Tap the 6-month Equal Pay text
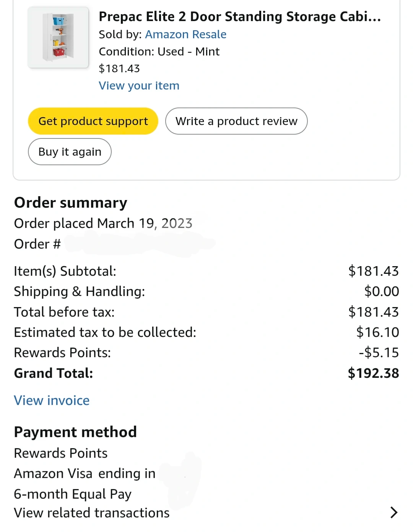Viewport: 413px width, 532px height. pyautogui.click(x=73, y=494)
